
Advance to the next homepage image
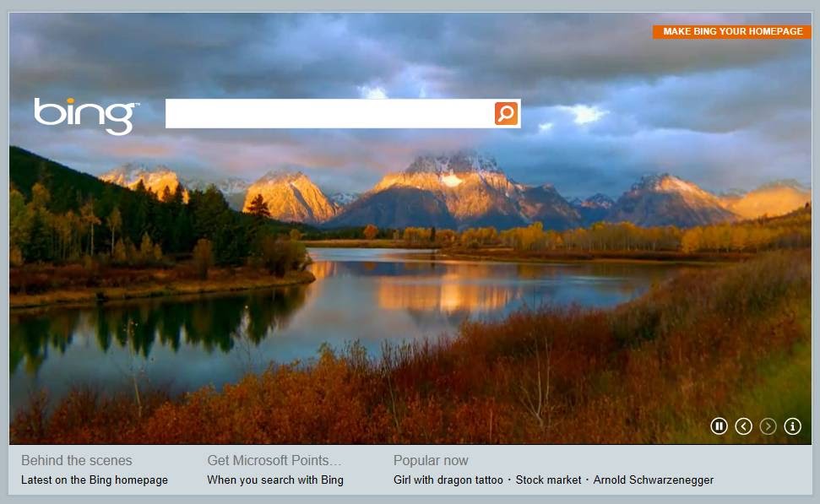pos(768,426)
